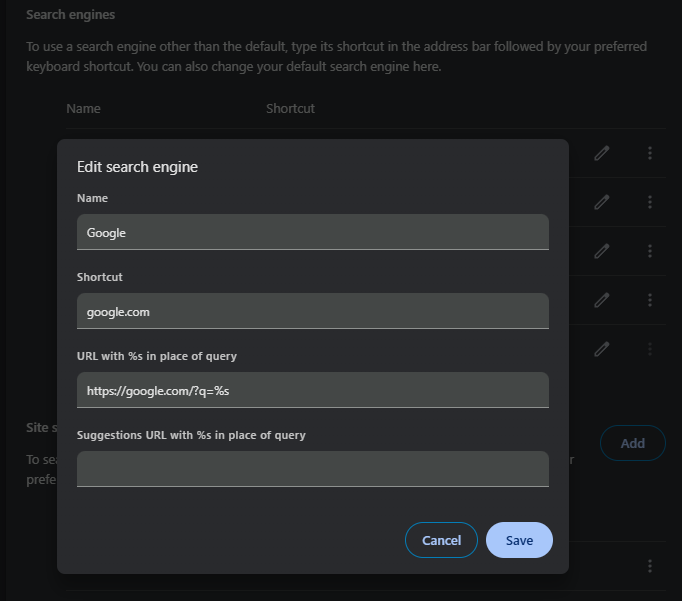Open the three-dot menu in the third row
The image size is (682, 601).
[650, 251]
